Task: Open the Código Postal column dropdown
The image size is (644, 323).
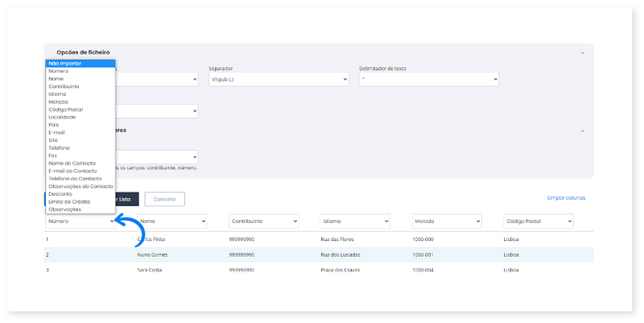Action: coord(537,220)
